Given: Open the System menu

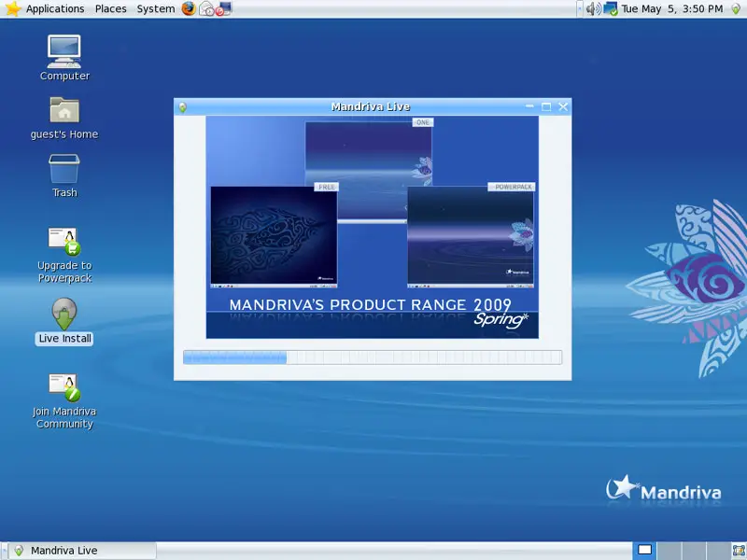Looking at the screenshot, I should pyautogui.click(x=156, y=8).
